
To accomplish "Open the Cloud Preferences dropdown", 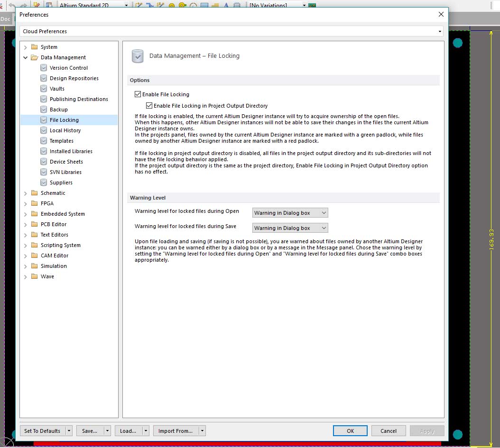I will pos(440,31).
